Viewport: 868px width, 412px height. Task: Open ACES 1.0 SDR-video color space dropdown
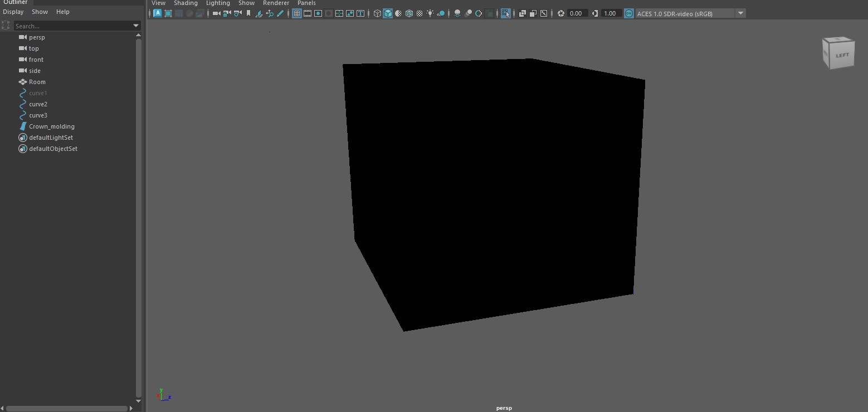tap(740, 13)
